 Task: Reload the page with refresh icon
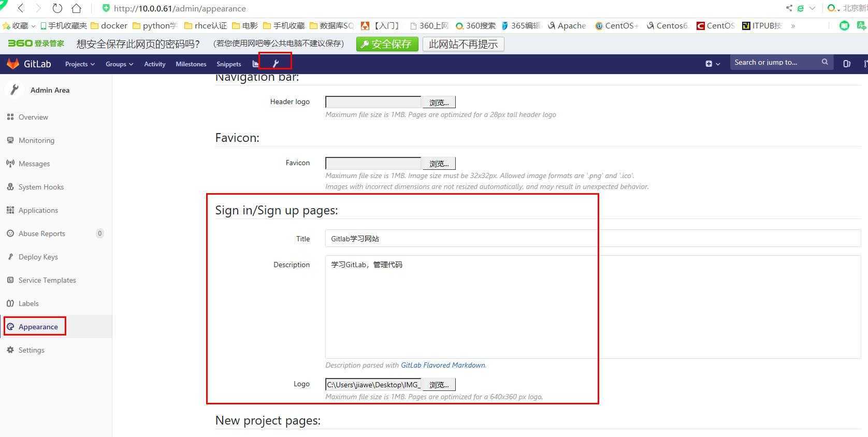pyautogui.click(x=57, y=8)
